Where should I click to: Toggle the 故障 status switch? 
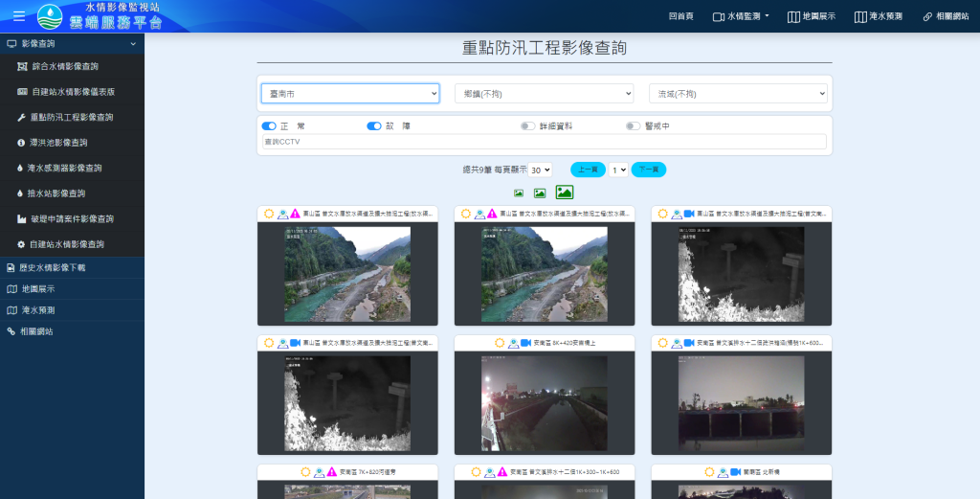coord(374,126)
